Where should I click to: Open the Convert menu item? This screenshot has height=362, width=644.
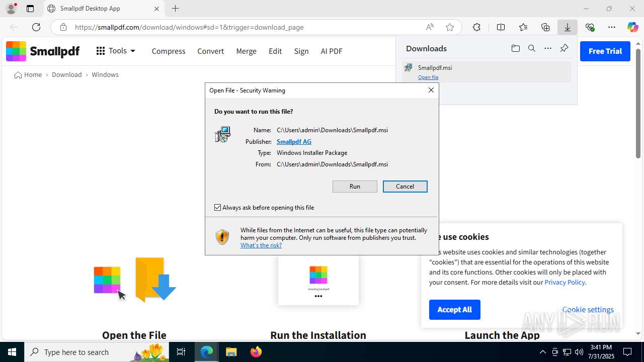pos(210,51)
